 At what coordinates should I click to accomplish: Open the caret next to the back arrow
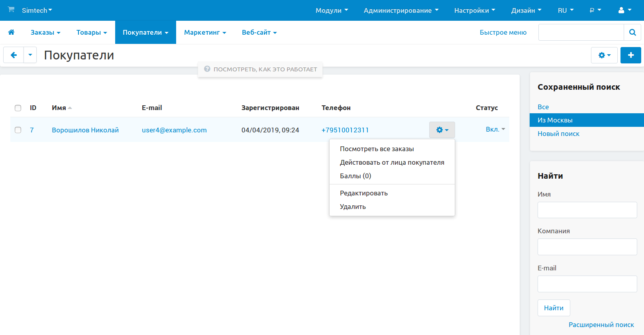[30, 55]
